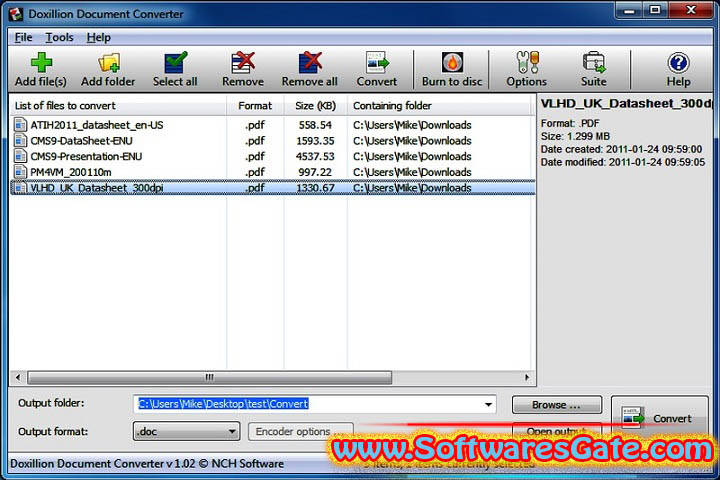Click the Open output button
The image size is (720, 480).
tap(557, 431)
